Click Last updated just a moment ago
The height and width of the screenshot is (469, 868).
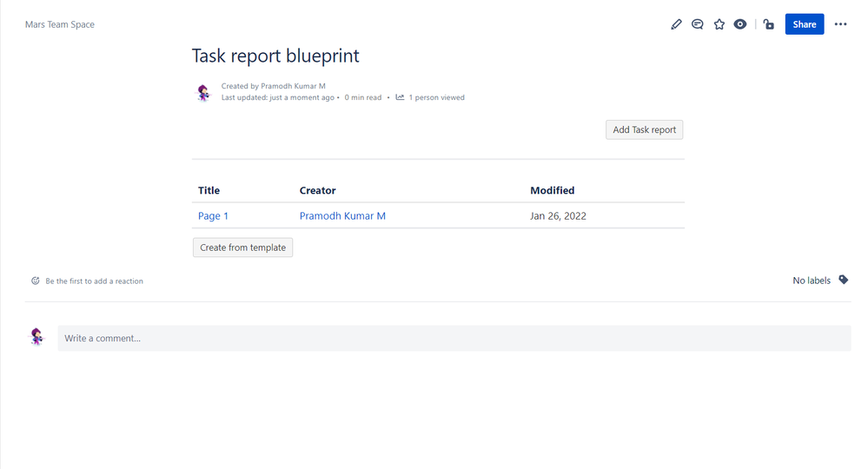(278, 97)
